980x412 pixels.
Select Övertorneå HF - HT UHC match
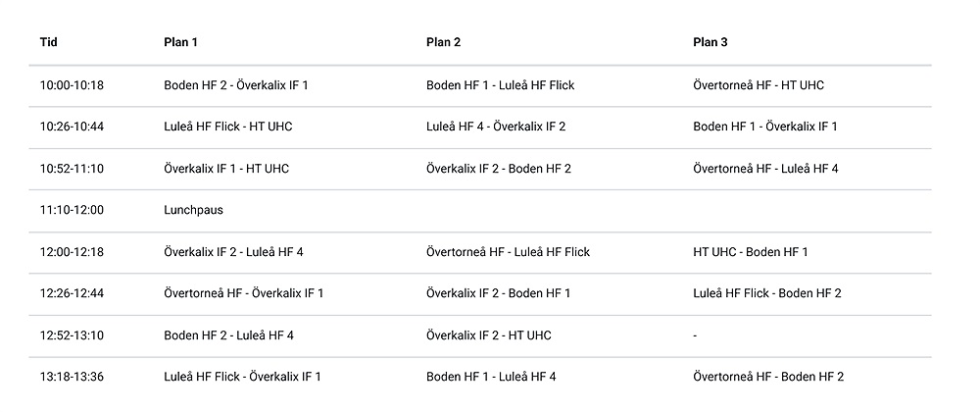coord(758,85)
